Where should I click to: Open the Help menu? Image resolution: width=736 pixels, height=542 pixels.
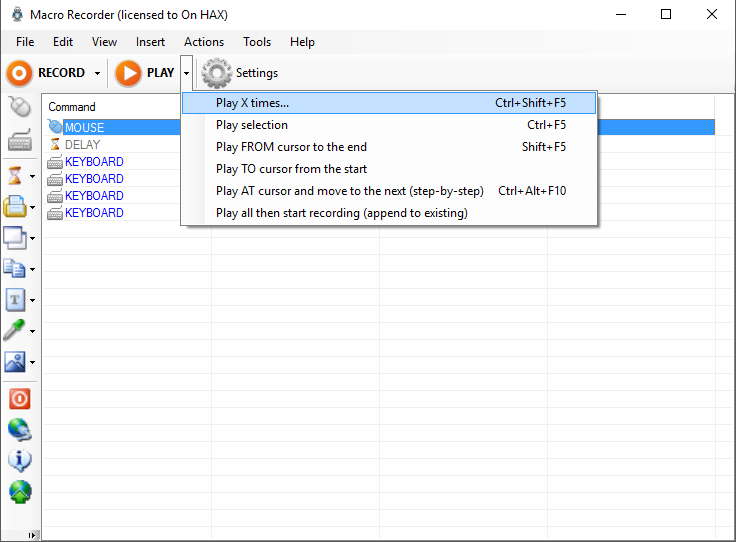pyautogui.click(x=302, y=42)
